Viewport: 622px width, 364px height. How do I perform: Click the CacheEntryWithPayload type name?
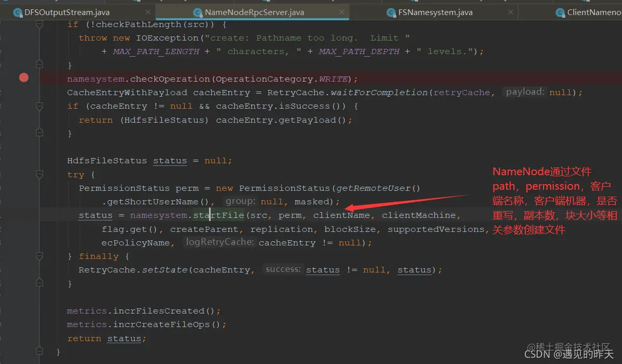coord(127,93)
